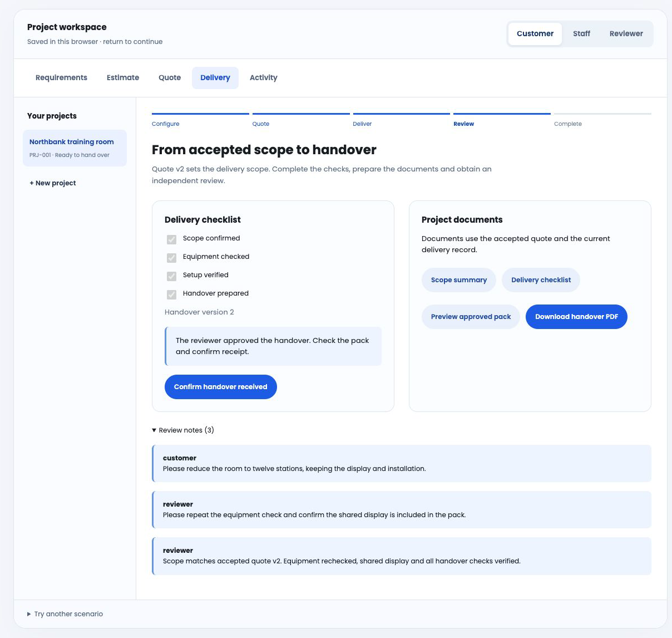Open the Delivery checklist document
The width and height of the screenshot is (672, 638).
point(541,280)
